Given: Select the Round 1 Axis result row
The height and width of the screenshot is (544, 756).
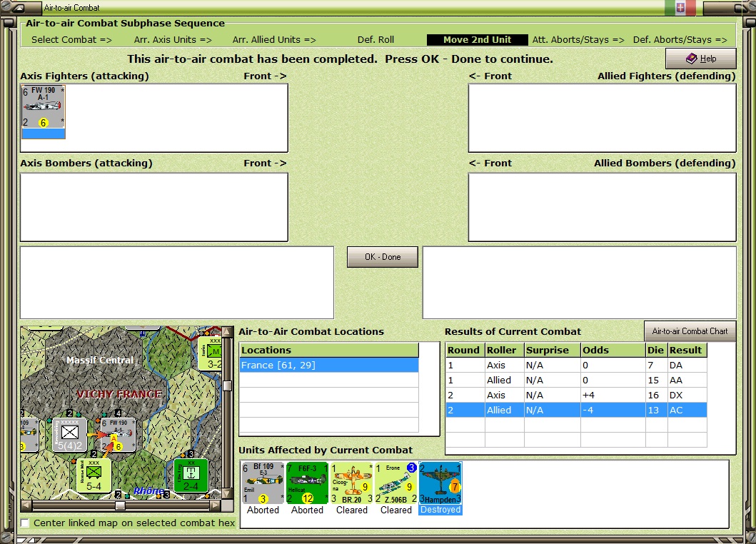Looking at the screenshot, I should pyautogui.click(x=576, y=365).
